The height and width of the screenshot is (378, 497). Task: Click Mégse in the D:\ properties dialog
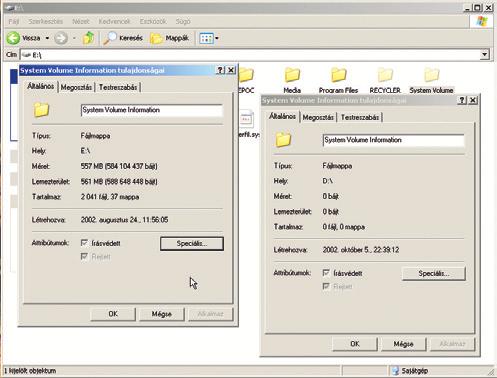click(x=404, y=344)
